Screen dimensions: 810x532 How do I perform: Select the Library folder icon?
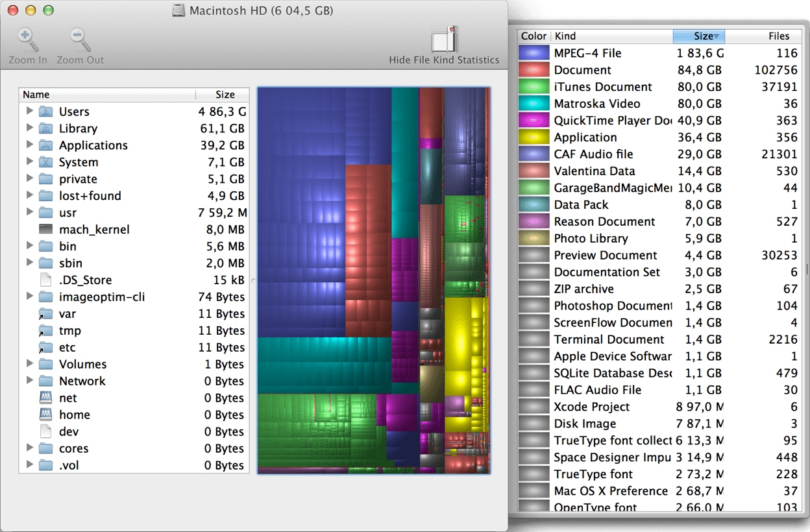point(45,128)
